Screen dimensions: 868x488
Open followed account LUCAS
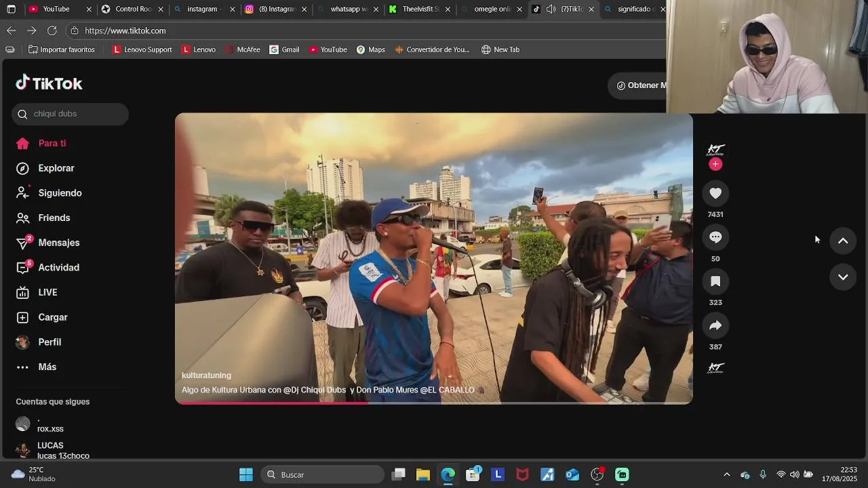pos(53,451)
